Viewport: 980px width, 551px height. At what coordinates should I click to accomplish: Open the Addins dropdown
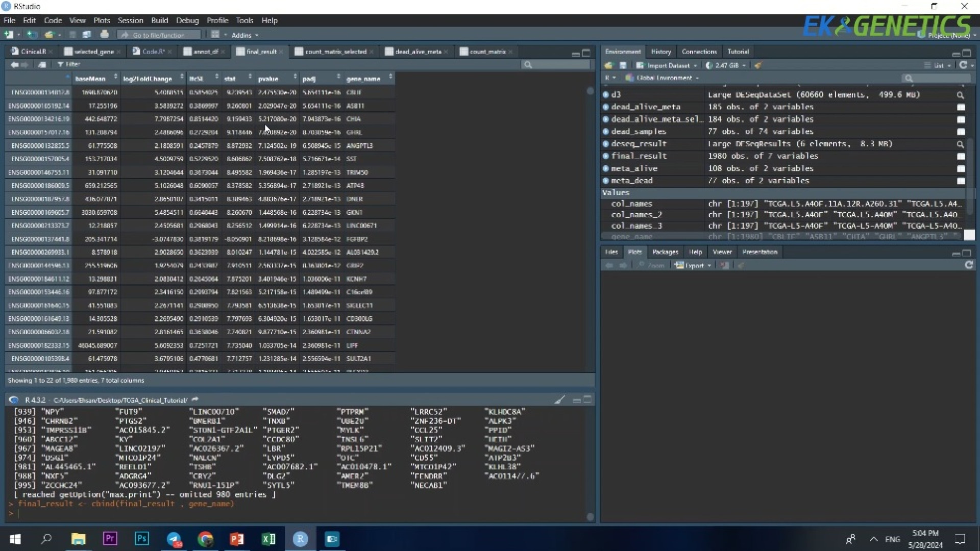(245, 35)
